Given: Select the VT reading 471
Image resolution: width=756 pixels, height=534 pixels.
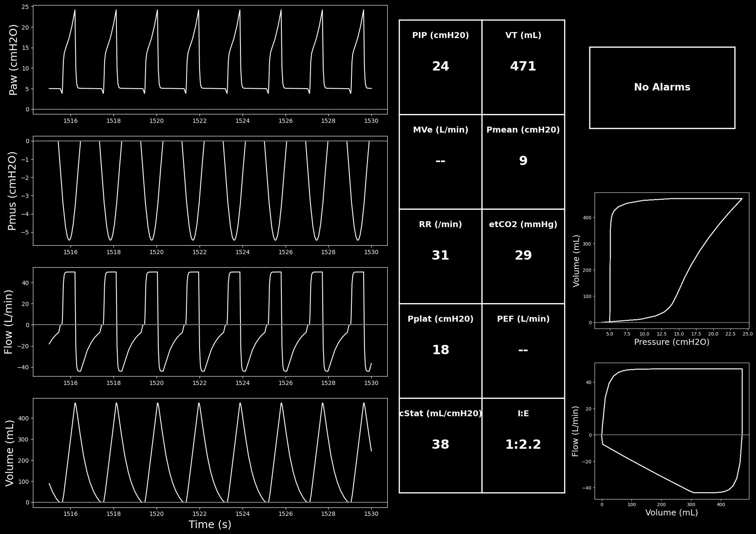Looking at the screenshot, I should 523,66.
